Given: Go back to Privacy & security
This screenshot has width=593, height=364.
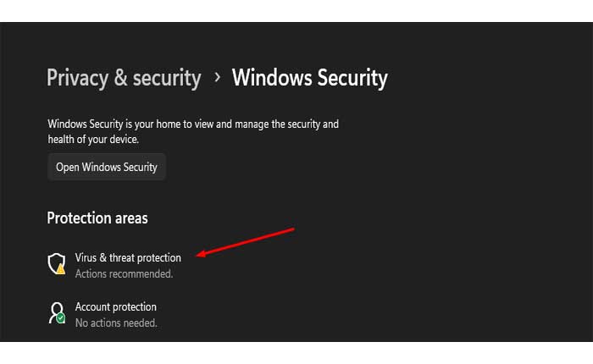Looking at the screenshot, I should click(124, 79).
